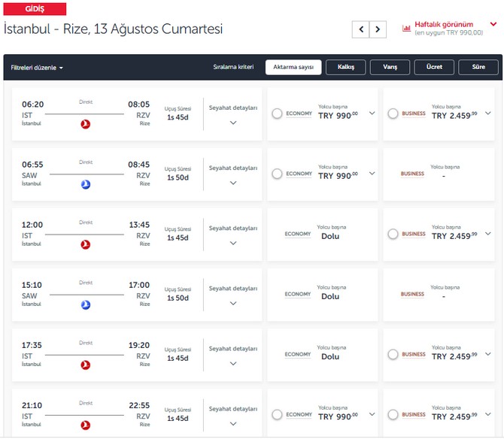
Task: Open the Filtreleri düzenle dropdown
Action: (x=37, y=68)
